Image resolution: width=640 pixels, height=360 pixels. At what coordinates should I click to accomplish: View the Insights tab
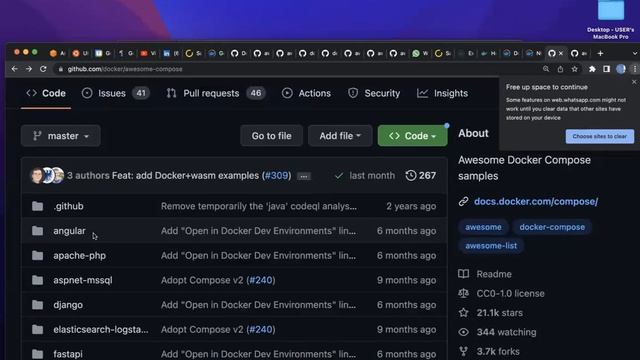point(442,93)
